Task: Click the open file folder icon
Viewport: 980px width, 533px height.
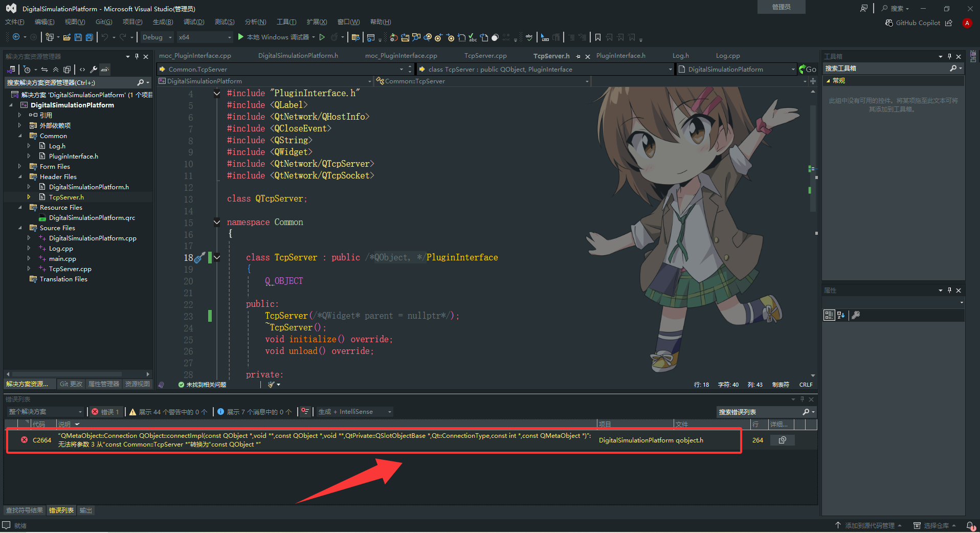Action: (67, 37)
